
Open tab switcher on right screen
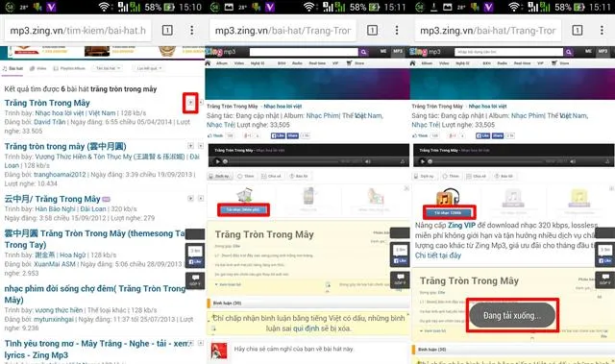[577, 30]
